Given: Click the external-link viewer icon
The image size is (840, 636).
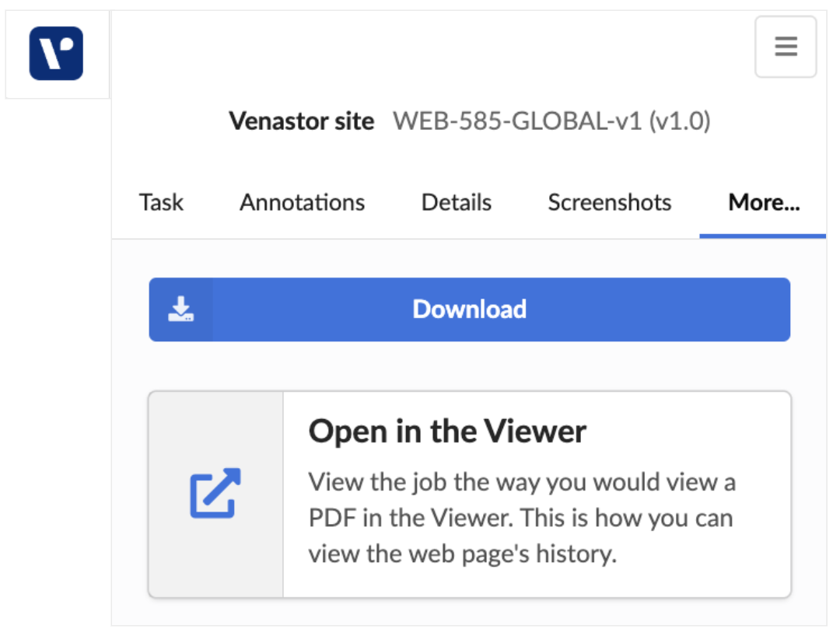Looking at the screenshot, I should (x=215, y=493).
